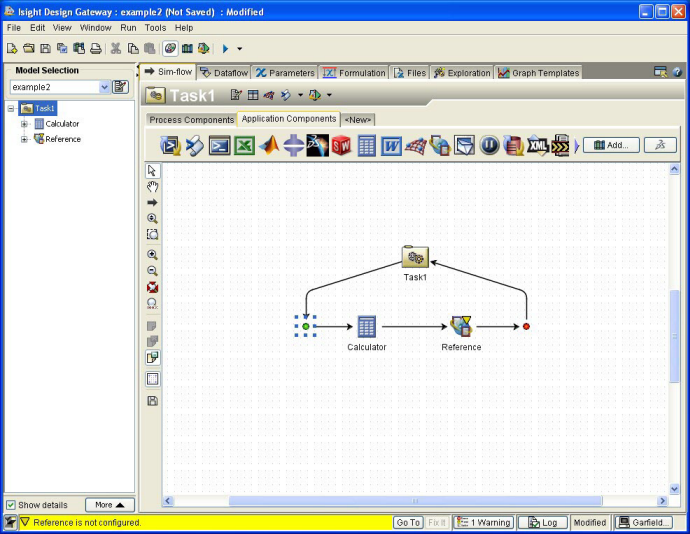Image resolution: width=690 pixels, height=534 pixels.
Task: Open the Edit menu
Action: [x=37, y=28]
